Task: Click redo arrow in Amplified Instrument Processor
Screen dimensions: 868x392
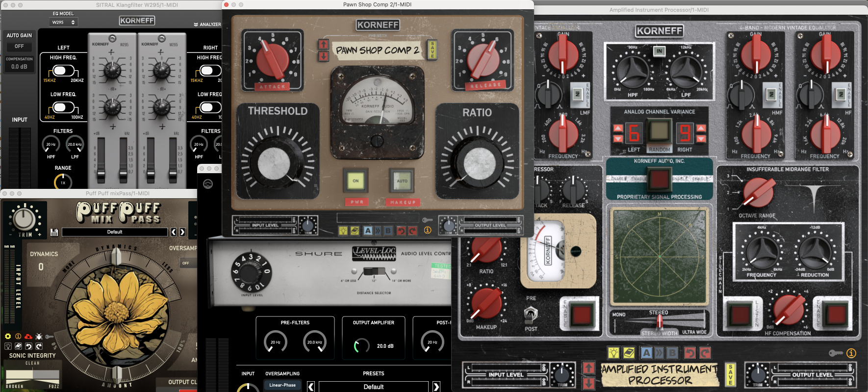Action: coord(705,352)
